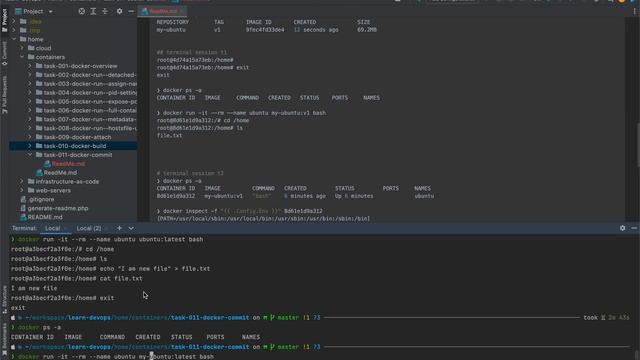Open the .gitignore file

(x=37, y=199)
